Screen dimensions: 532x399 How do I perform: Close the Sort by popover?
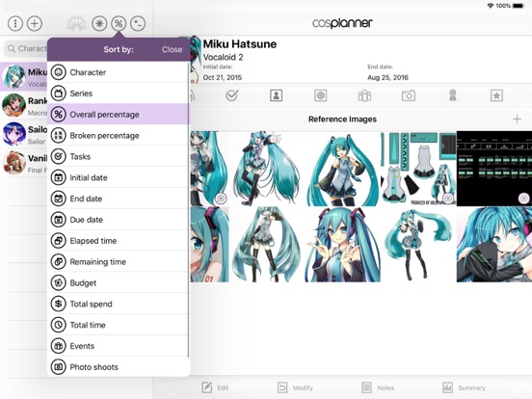[172, 49]
